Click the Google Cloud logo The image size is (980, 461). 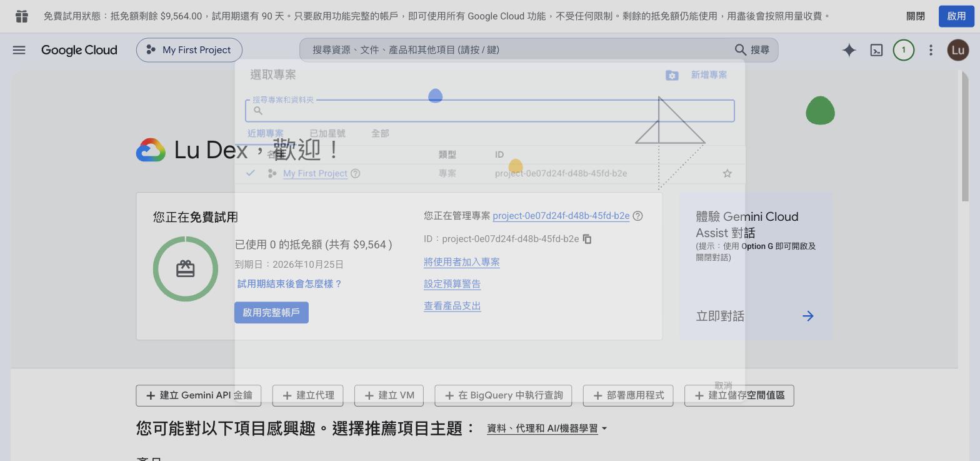(79, 50)
